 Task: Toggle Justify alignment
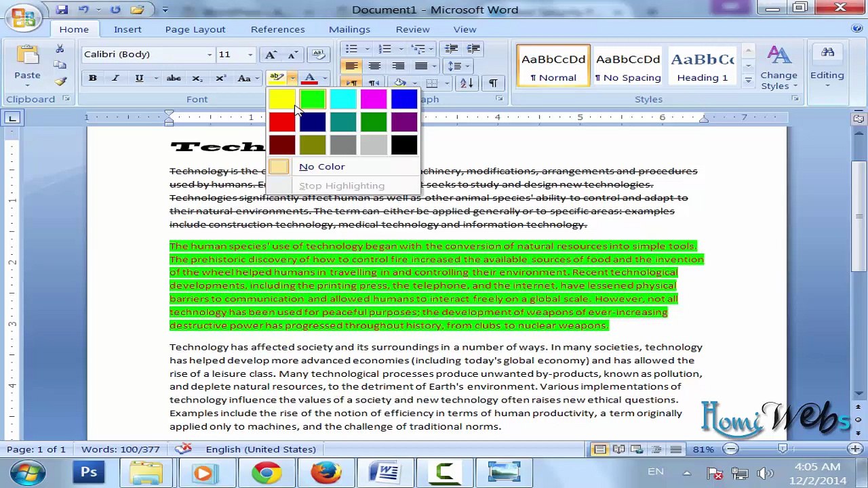[421, 66]
